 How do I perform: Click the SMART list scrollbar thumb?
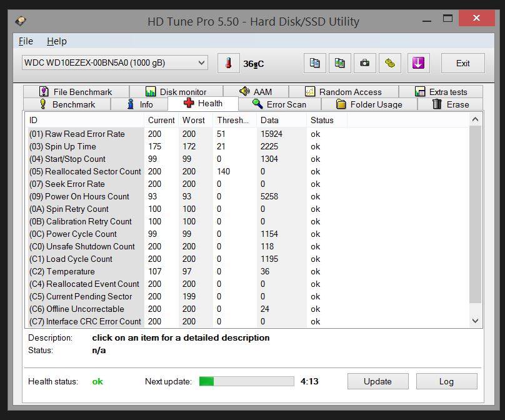pyautogui.click(x=475, y=214)
